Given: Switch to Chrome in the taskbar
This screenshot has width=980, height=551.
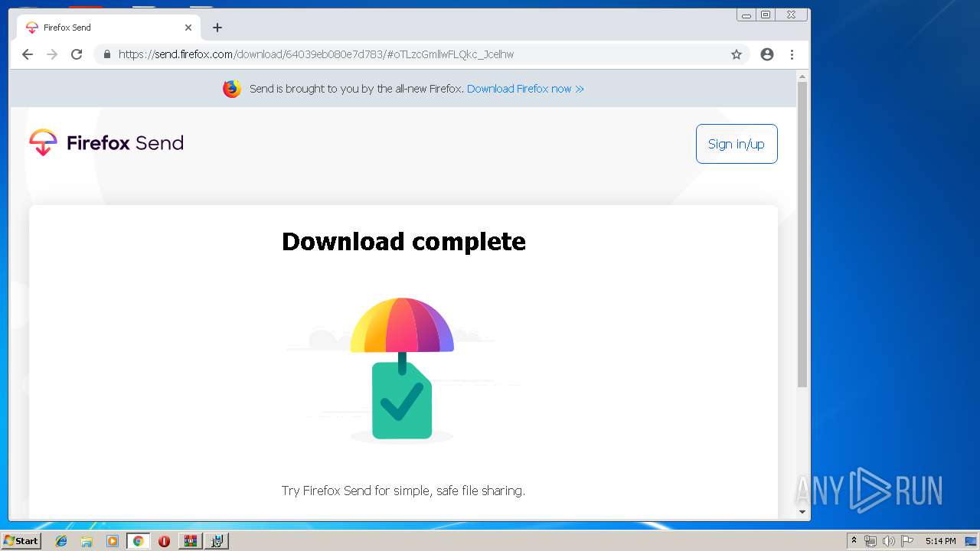Looking at the screenshot, I should (x=139, y=541).
